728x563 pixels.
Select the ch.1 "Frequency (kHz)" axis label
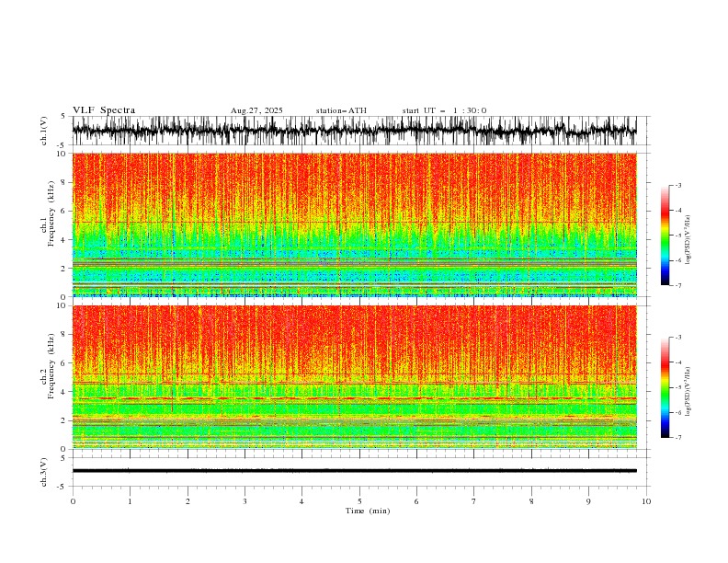tap(51, 214)
